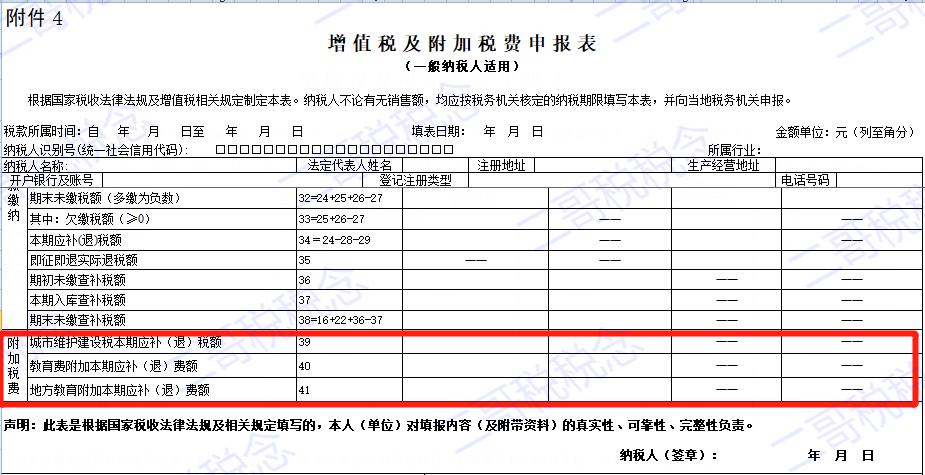Click formula cell '33=25+26-27'

[349, 219]
